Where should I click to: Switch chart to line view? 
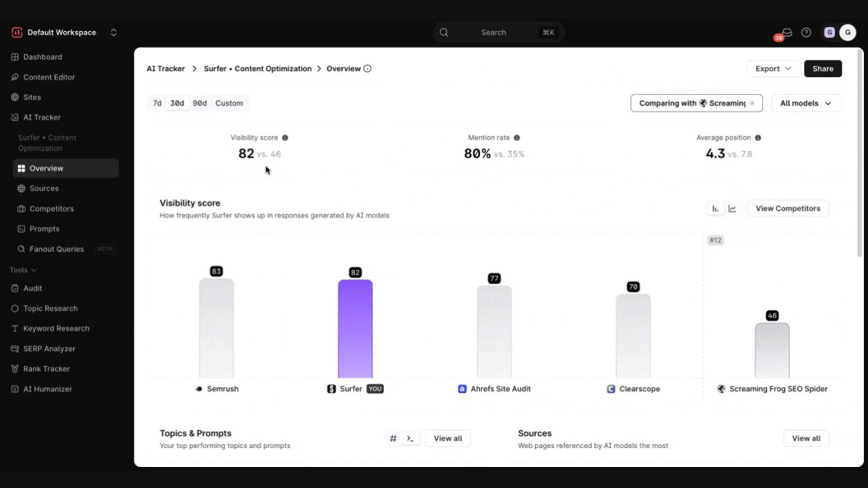coord(732,209)
